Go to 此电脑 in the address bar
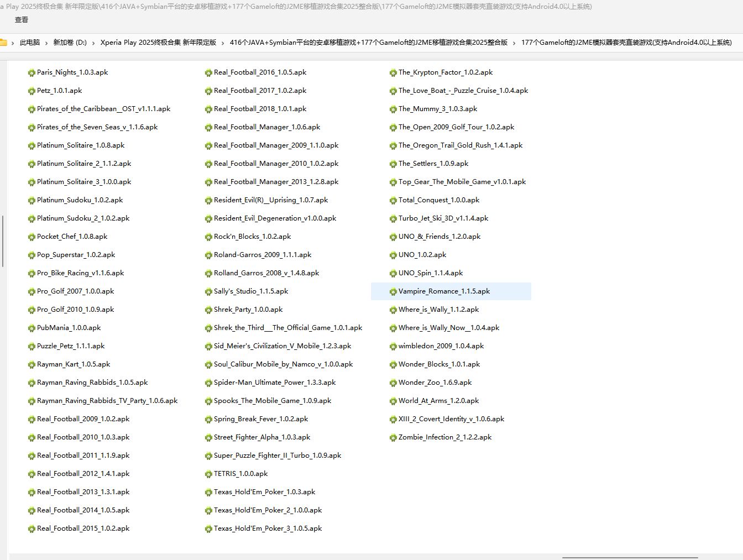This screenshot has height=560, width=743. [x=30, y=43]
